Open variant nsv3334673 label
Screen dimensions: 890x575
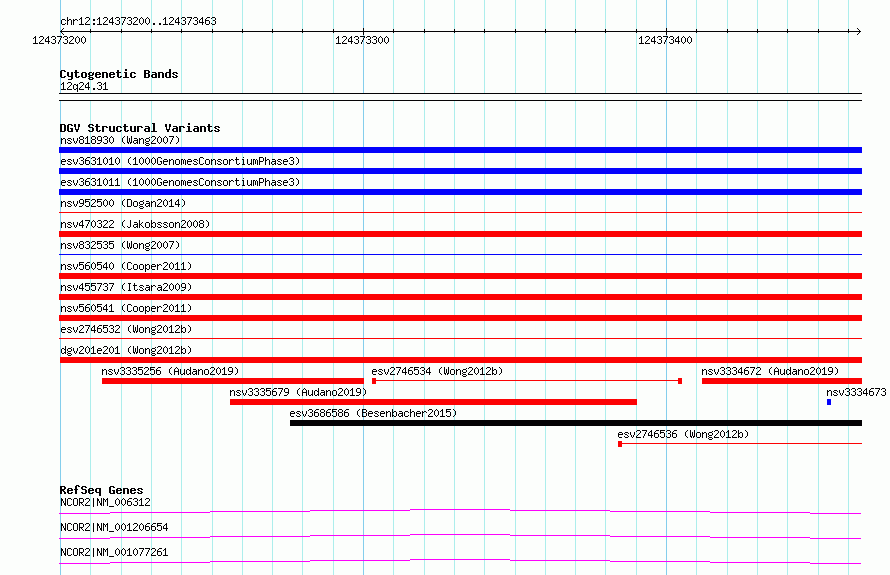[856, 392]
